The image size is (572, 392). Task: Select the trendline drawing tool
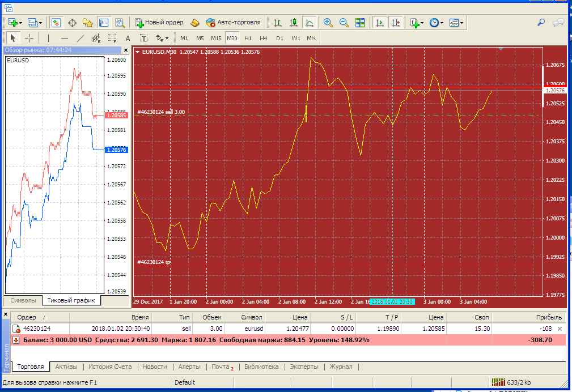[x=80, y=38]
